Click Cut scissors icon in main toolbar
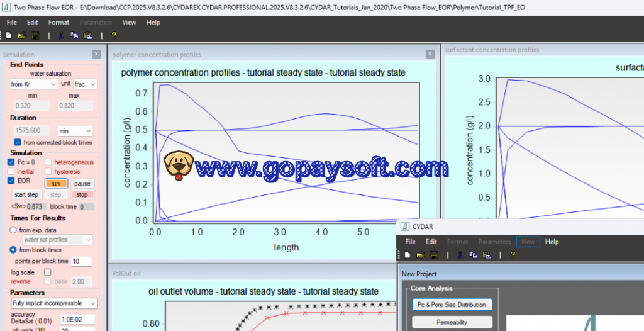 coord(61,36)
